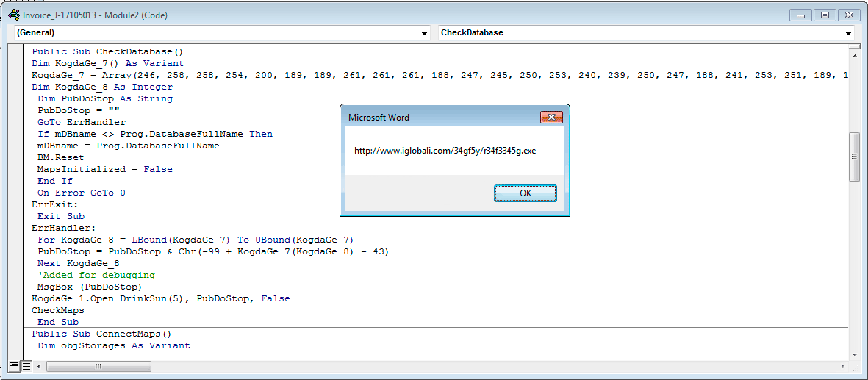Minimize the Module2 code window
This screenshot has height=380, width=868.
tap(800, 15)
